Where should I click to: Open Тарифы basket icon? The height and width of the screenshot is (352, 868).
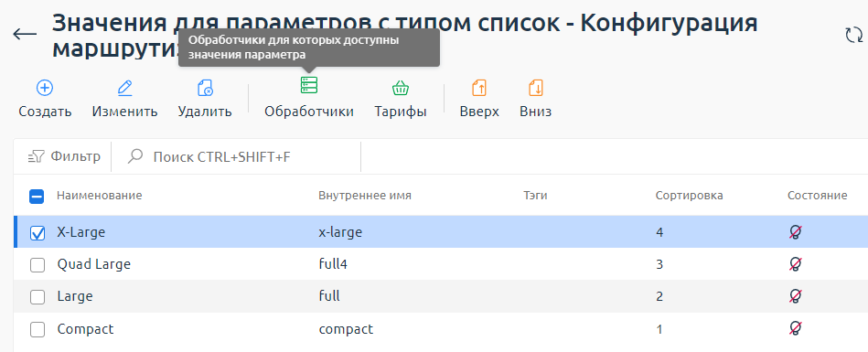coord(401,88)
